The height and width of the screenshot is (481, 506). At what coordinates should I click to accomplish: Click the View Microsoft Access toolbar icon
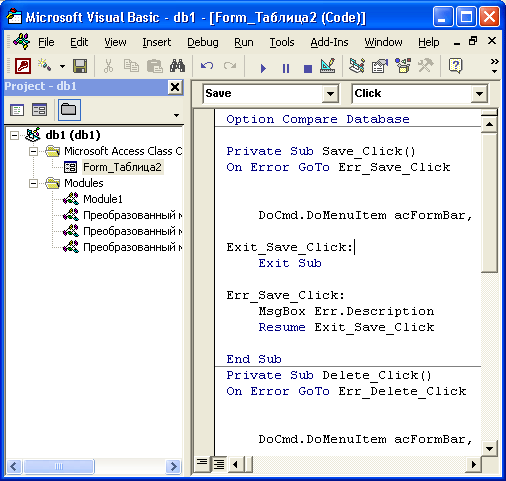point(23,66)
